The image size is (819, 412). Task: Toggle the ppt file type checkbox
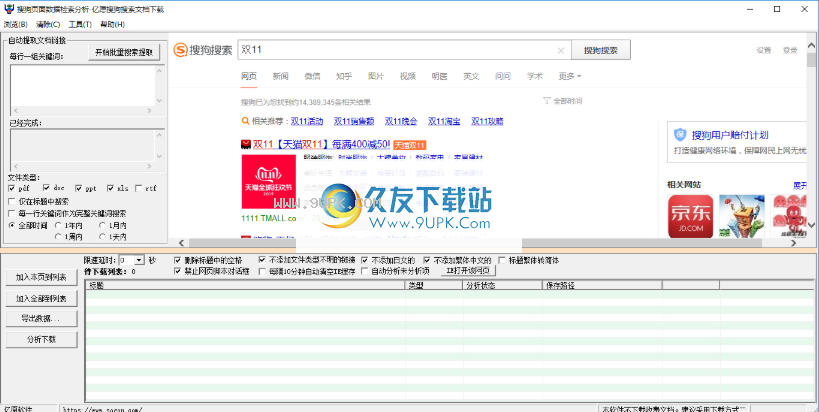[x=78, y=188]
